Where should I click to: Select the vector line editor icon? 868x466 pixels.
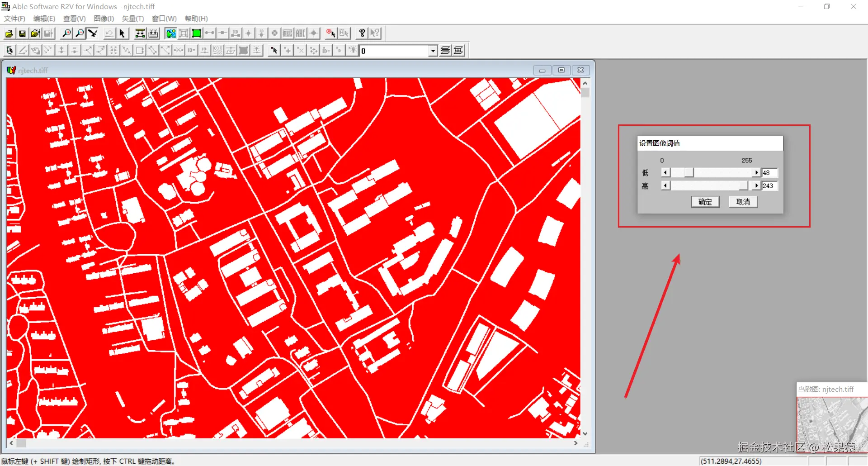(x=9, y=50)
